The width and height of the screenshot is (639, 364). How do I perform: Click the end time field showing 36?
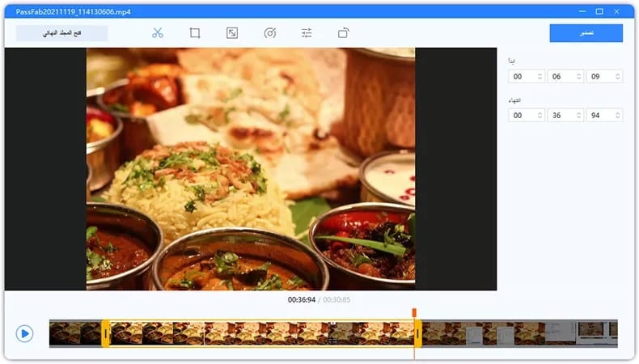coord(565,116)
